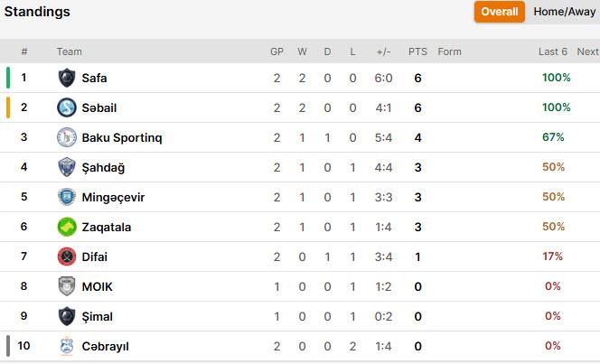Click the GP column header
This screenshot has height=364, width=600.
pos(277,51)
